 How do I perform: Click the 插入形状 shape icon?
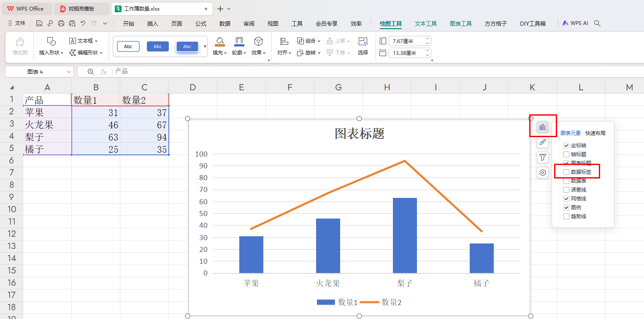51,41
